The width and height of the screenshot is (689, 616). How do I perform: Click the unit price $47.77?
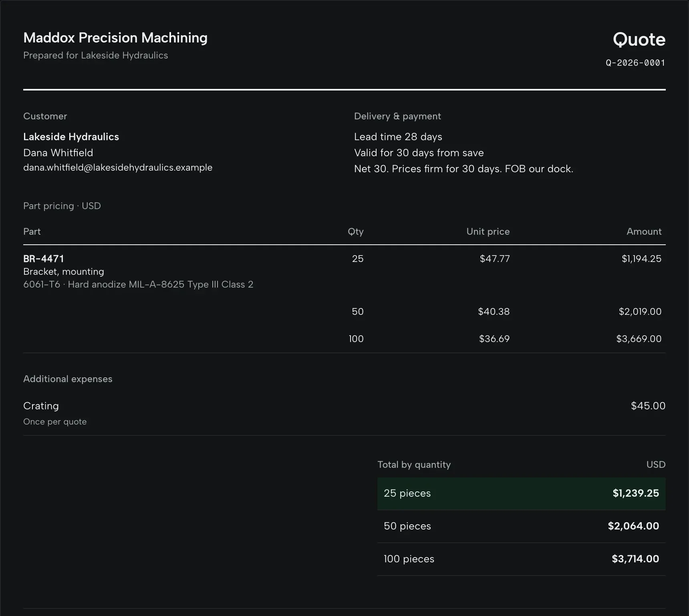(495, 259)
